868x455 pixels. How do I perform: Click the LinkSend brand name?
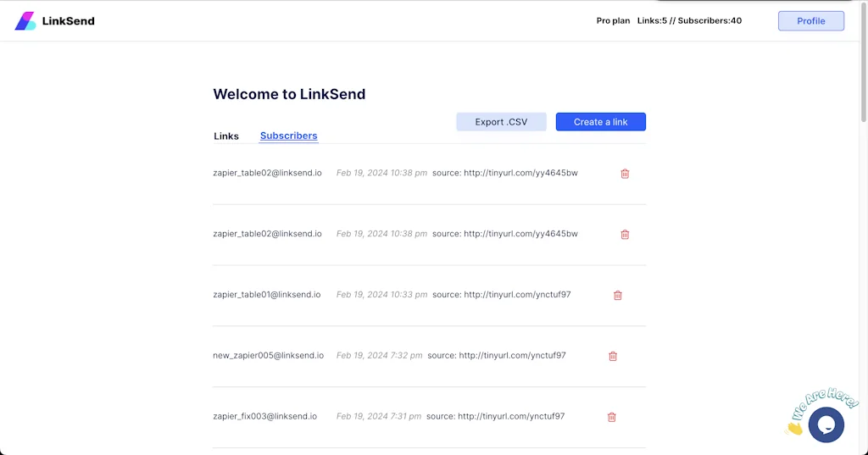[x=68, y=21]
